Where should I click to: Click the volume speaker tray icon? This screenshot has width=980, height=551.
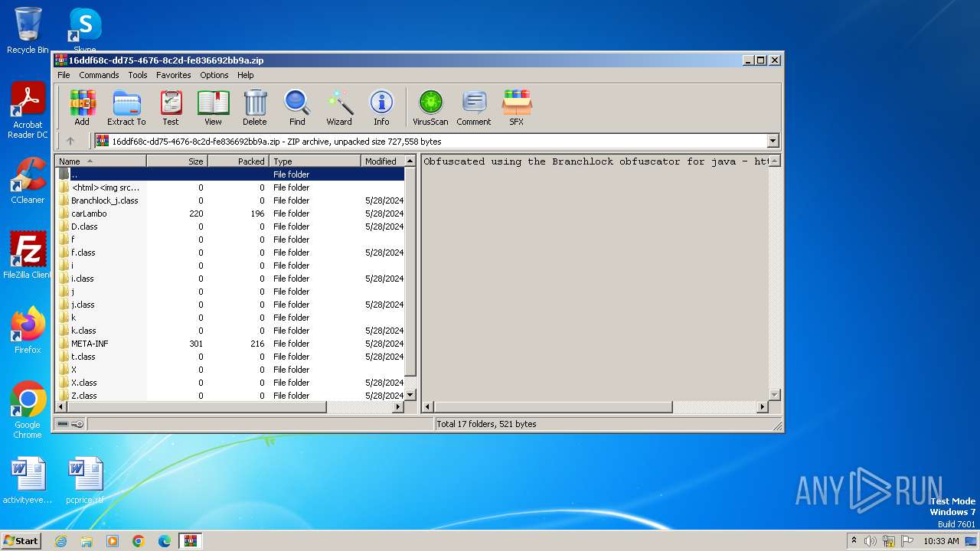coord(871,541)
